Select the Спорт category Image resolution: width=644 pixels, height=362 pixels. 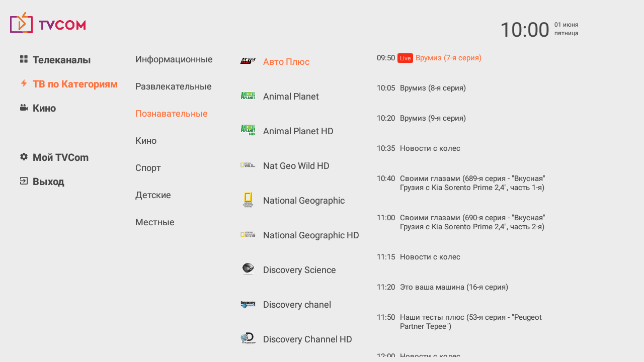coord(148,168)
